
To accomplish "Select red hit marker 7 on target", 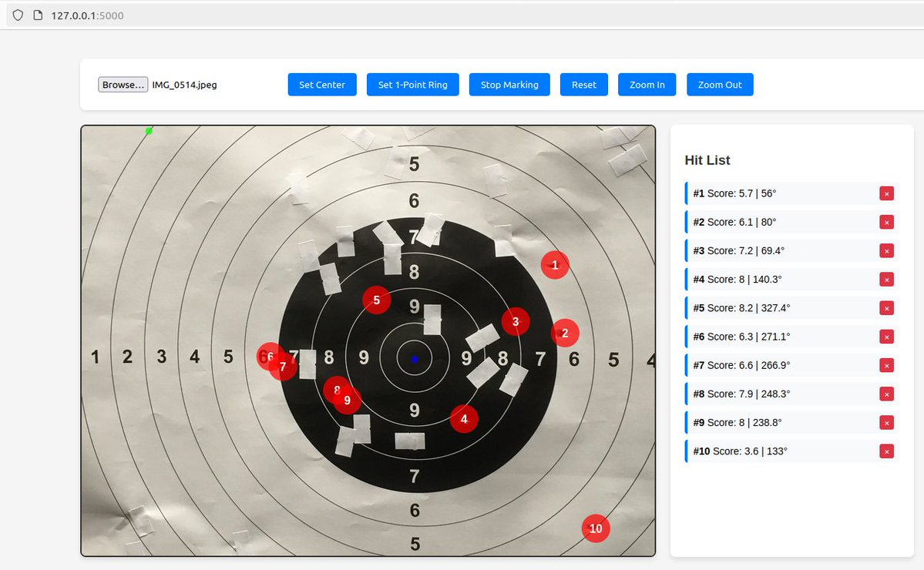I will click(283, 367).
